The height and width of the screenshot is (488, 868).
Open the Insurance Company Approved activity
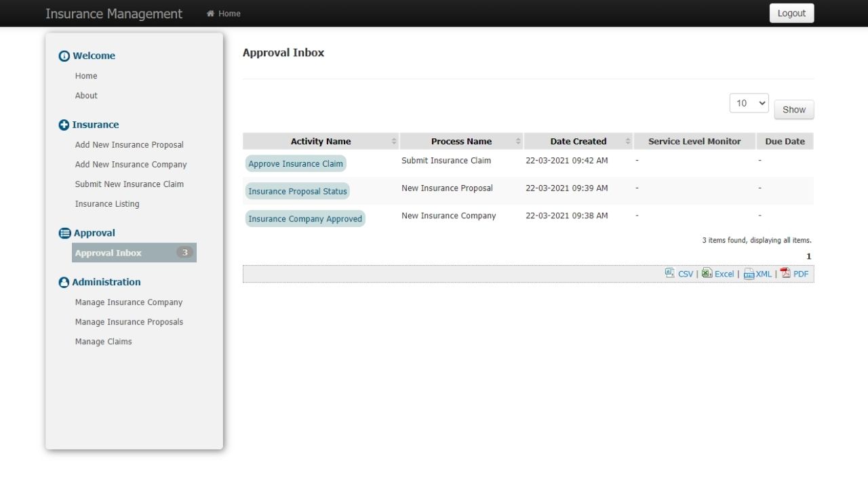click(x=305, y=219)
